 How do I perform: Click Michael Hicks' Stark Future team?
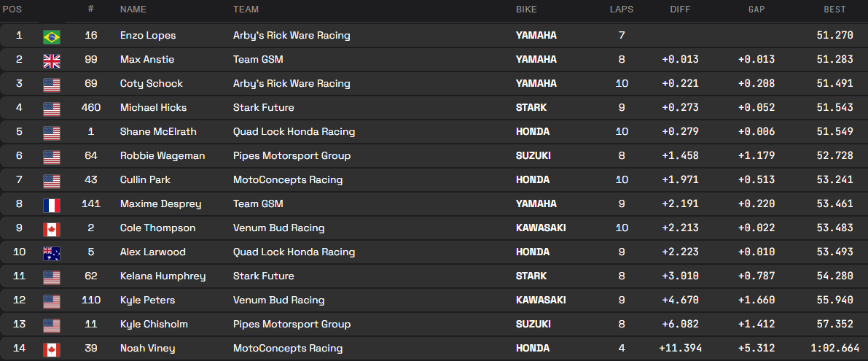click(x=263, y=108)
